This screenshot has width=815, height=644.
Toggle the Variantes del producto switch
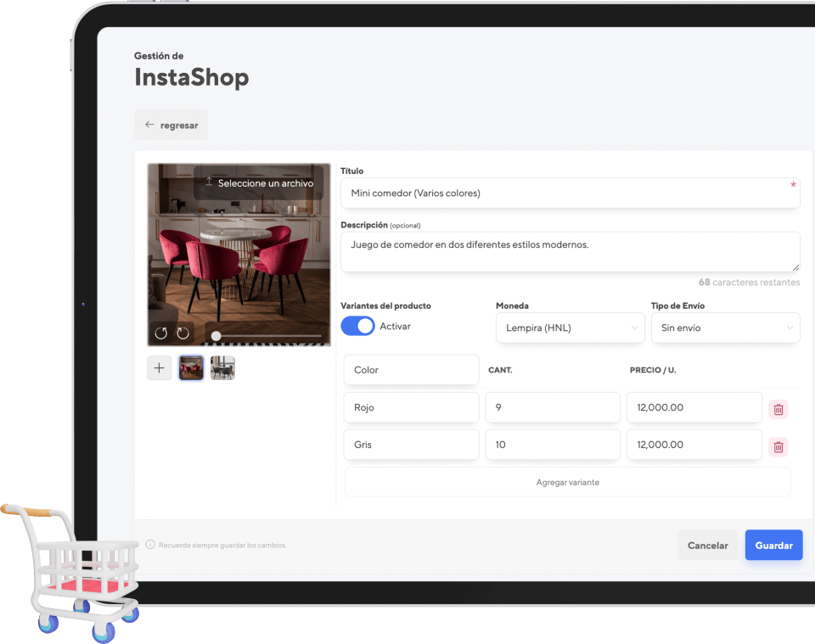coord(357,326)
